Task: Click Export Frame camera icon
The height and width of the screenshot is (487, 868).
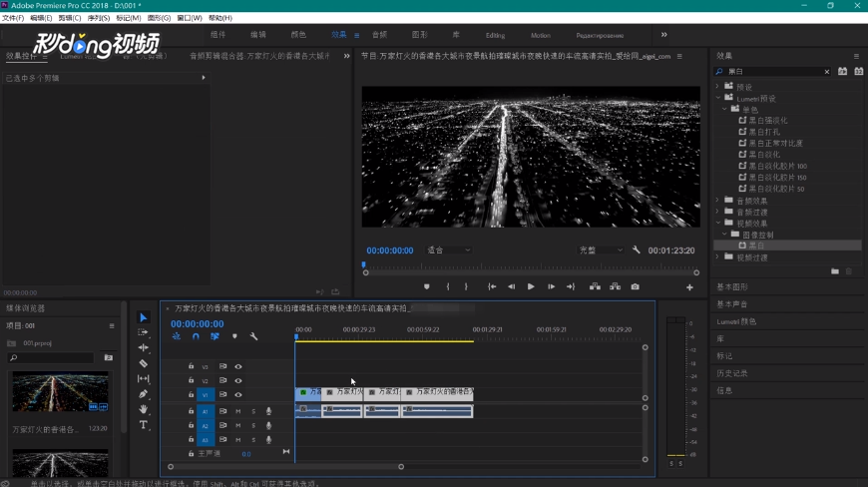Action: [x=635, y=286]
